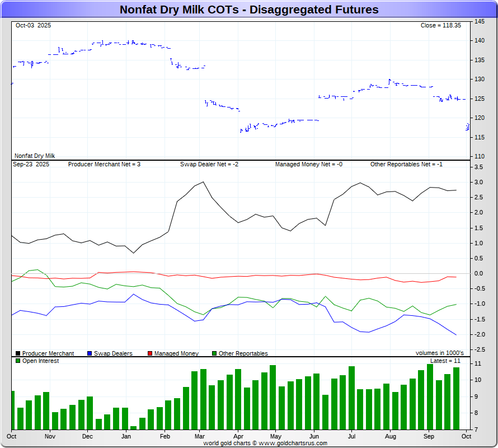Click the "volumes in 1000's" note

[x=439, y=353]
